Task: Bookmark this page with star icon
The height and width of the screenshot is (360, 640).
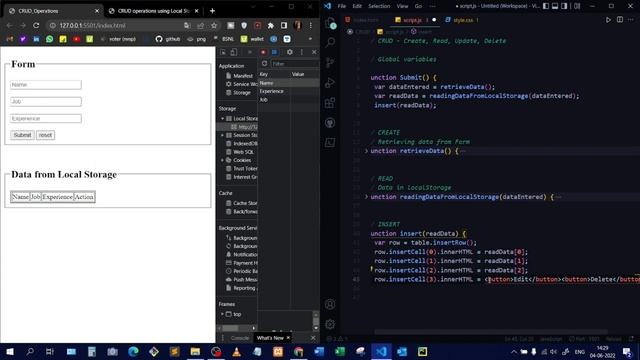Action: pos(214,25)
